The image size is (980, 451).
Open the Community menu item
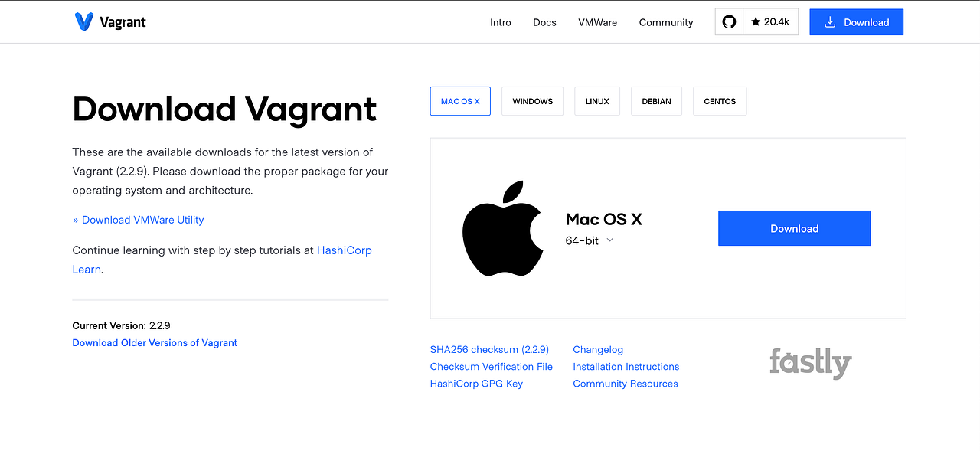point(665,22)
